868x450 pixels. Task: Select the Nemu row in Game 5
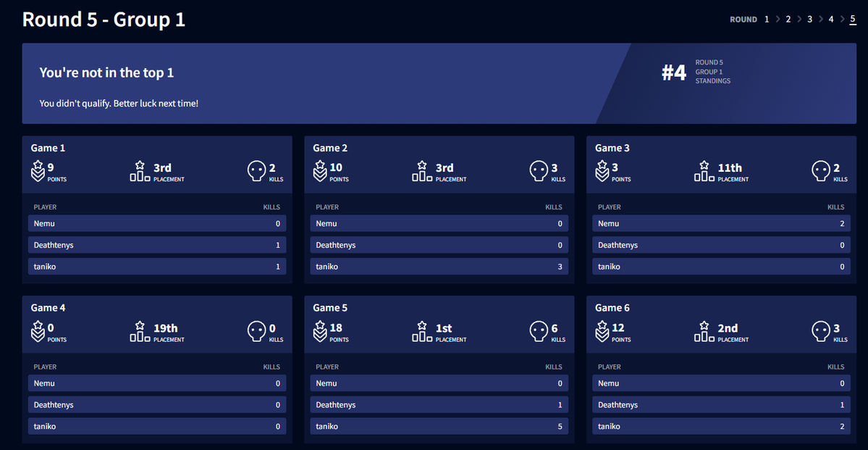(x=439, y=383)
